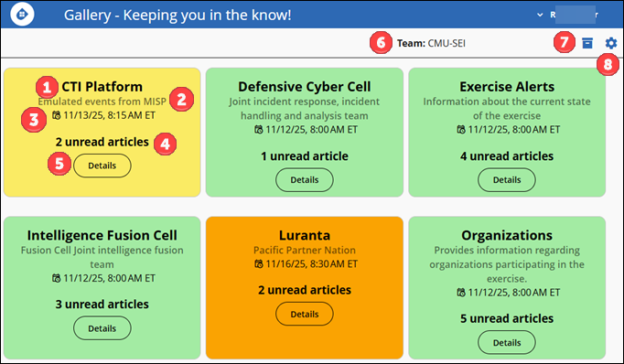The width and height of the screenshot is (624, 364).
Task: Click the Organizations card title
Action: (x=507, y=236)
